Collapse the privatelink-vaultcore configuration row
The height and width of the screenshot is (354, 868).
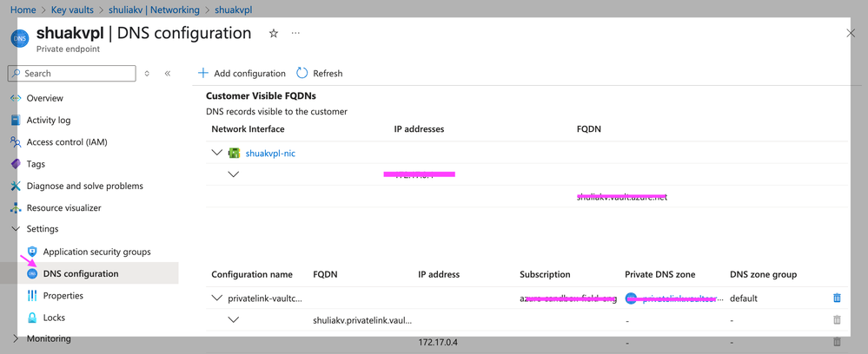click(x=216, y=298)
